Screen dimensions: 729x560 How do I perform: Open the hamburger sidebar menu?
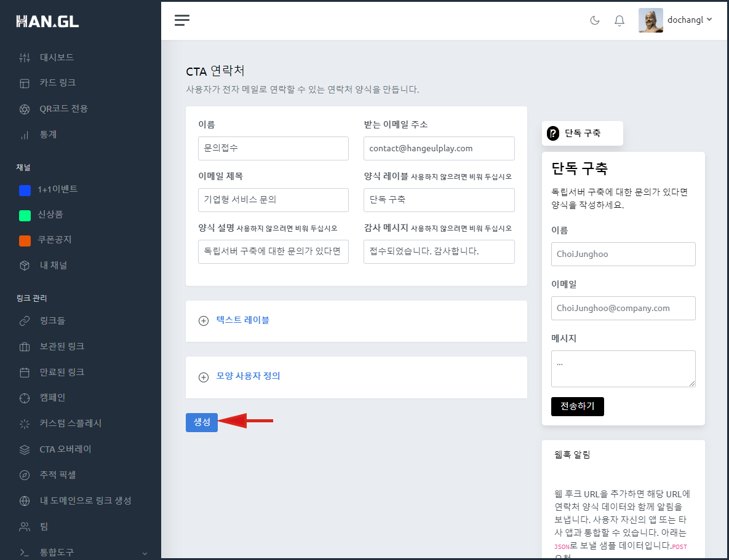pos(181,20)
